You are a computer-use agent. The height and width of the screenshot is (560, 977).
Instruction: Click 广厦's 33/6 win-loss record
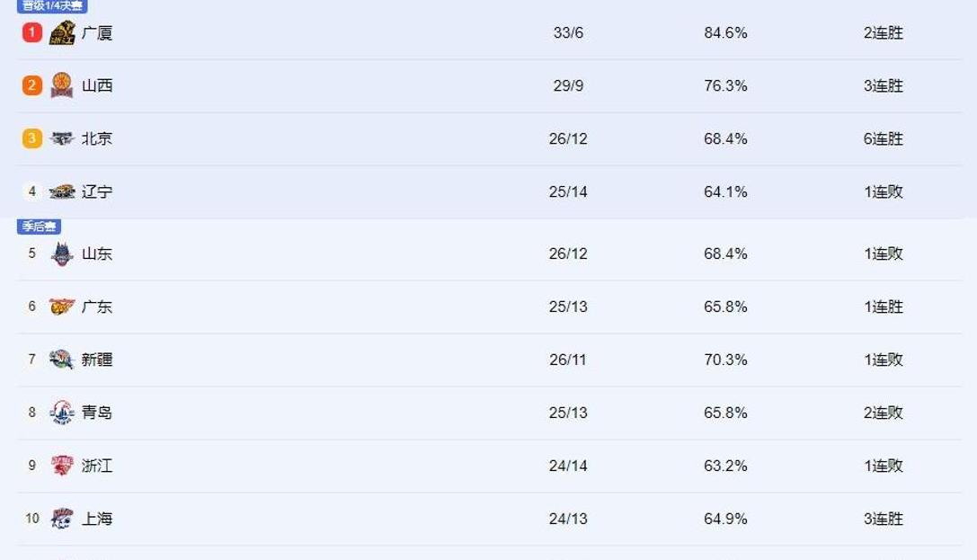[568, 33]
